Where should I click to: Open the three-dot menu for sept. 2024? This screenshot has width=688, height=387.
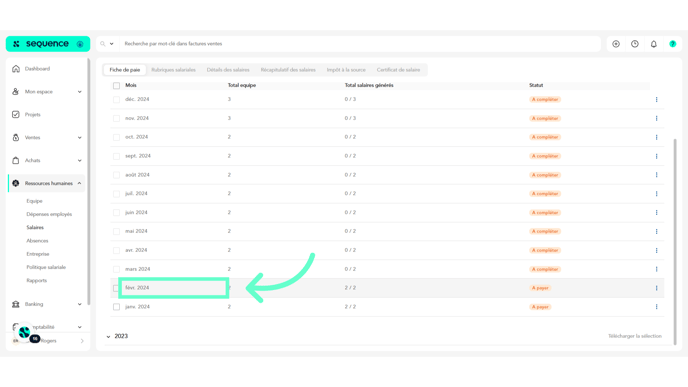pos(656,156)
